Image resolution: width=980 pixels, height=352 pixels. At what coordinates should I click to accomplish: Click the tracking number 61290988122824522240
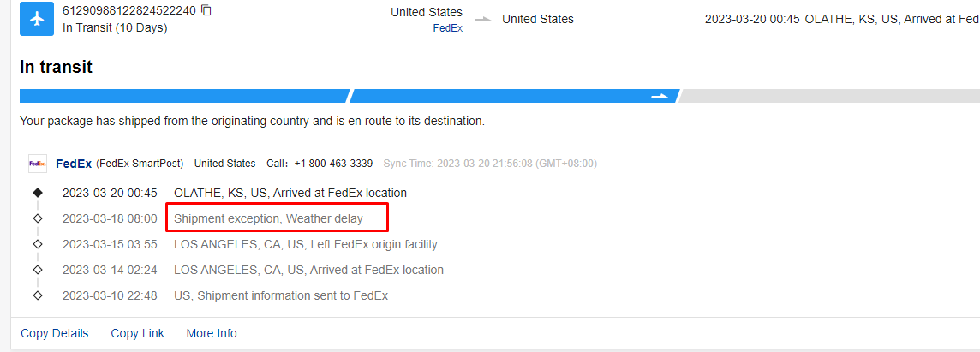[129, 11]
